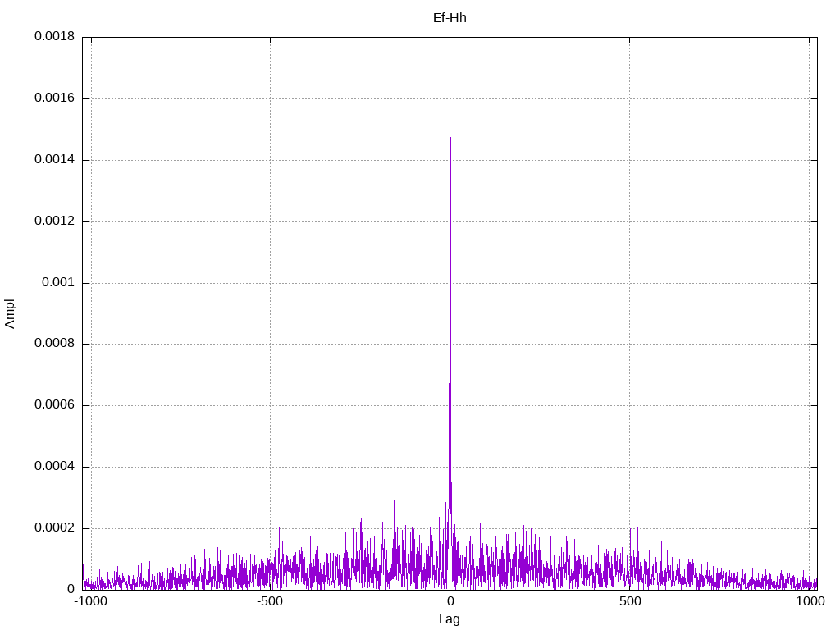Screen dimensions: 840x630
Task: Click the Lag x-axis label
Action: [450, 619]
